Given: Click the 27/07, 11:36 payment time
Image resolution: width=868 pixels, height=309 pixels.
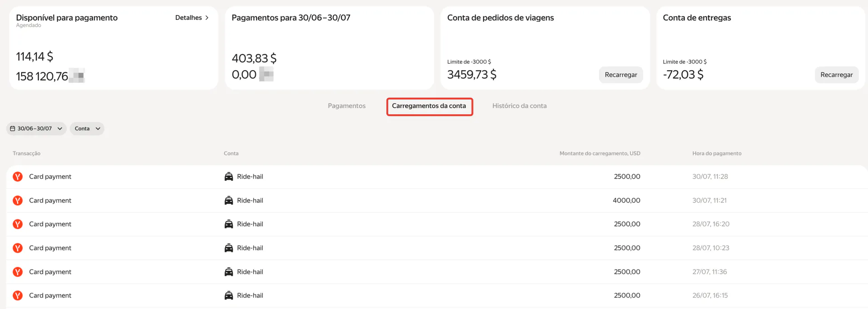Looking at the screenshot, I should coord(710,272).
